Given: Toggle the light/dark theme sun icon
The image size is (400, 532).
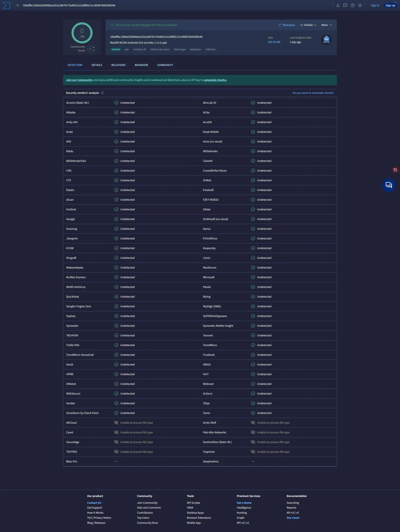Looking at the screenshot, I should click(x=360, y=5).
